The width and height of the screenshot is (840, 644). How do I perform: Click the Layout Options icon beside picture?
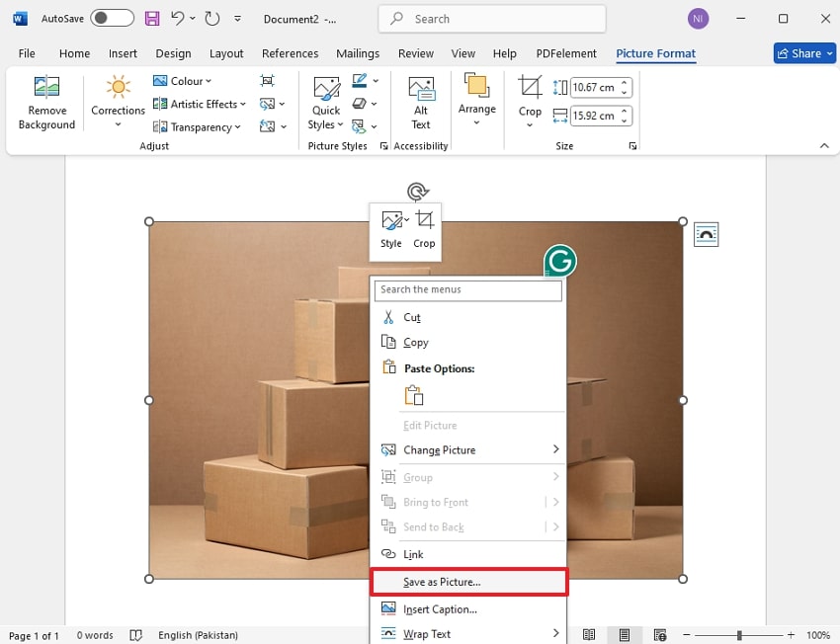pyautogui.click(x=706, y=234)
